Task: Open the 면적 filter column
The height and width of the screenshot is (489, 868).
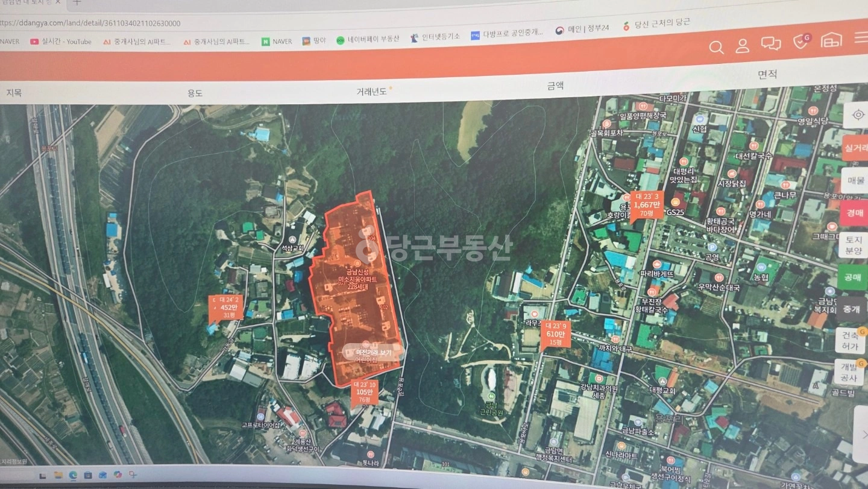Action: tap(767, 74)
